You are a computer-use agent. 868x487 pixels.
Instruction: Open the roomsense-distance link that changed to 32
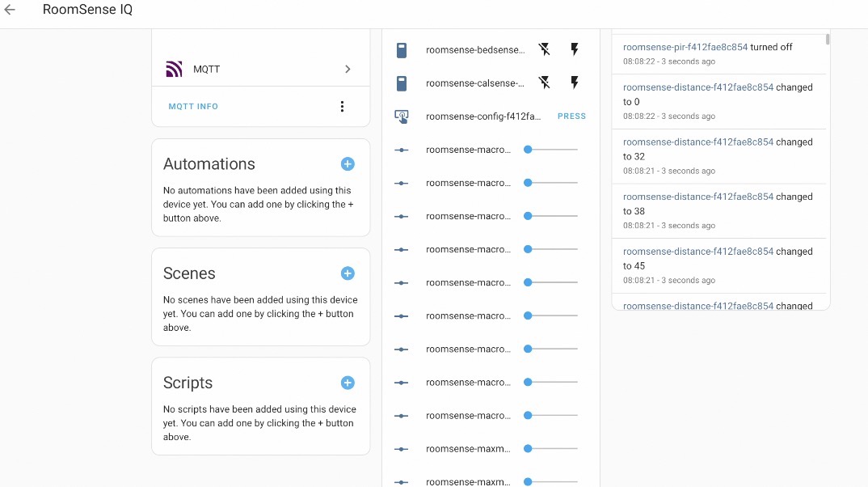point(698,142)
